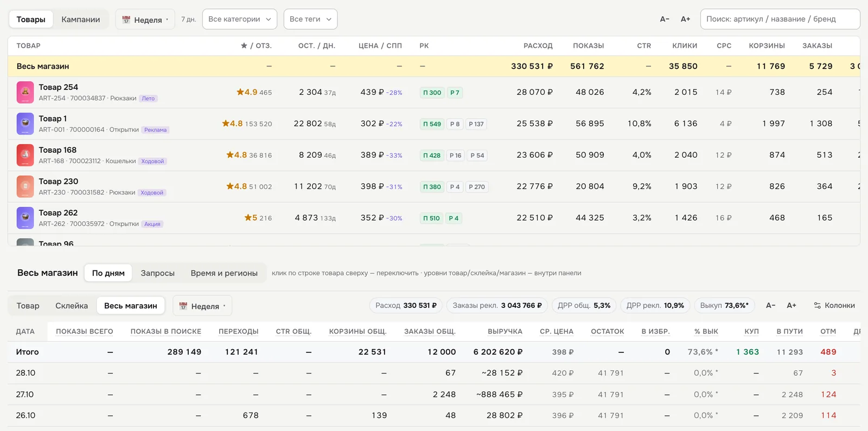Click Р 137 campaign badge for Товар 1
The image size is (868, 431).
(x=476, y=124)
